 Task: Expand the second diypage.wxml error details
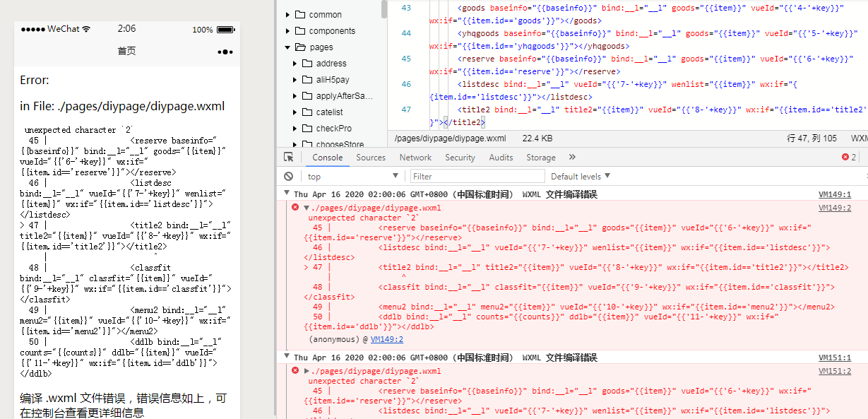pyautogui.click(x=307, y=371)
